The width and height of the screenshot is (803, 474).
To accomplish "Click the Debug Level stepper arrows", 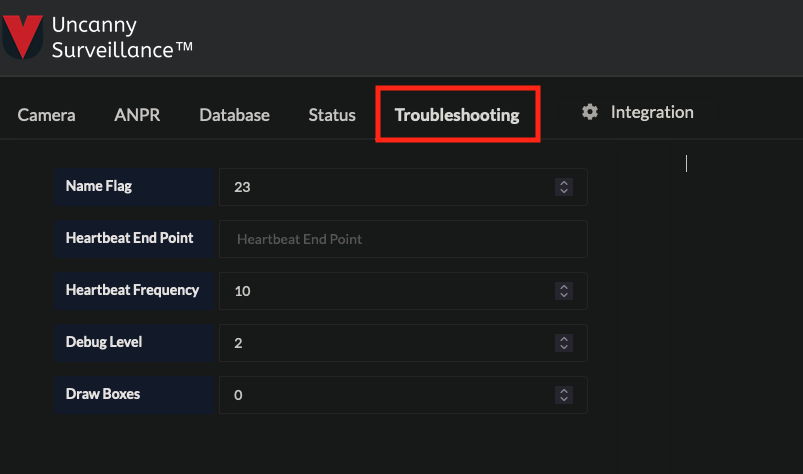I will pos(564,343).
